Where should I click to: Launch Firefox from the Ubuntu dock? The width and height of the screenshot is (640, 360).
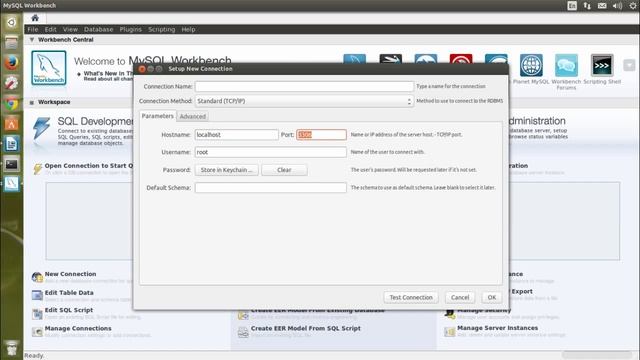(x=11, y=63)
